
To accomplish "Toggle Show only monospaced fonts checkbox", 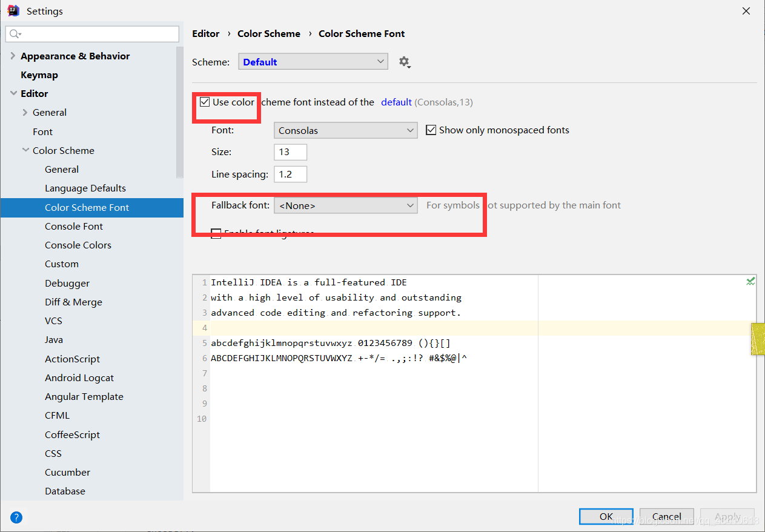I will (x=431, y=130).
